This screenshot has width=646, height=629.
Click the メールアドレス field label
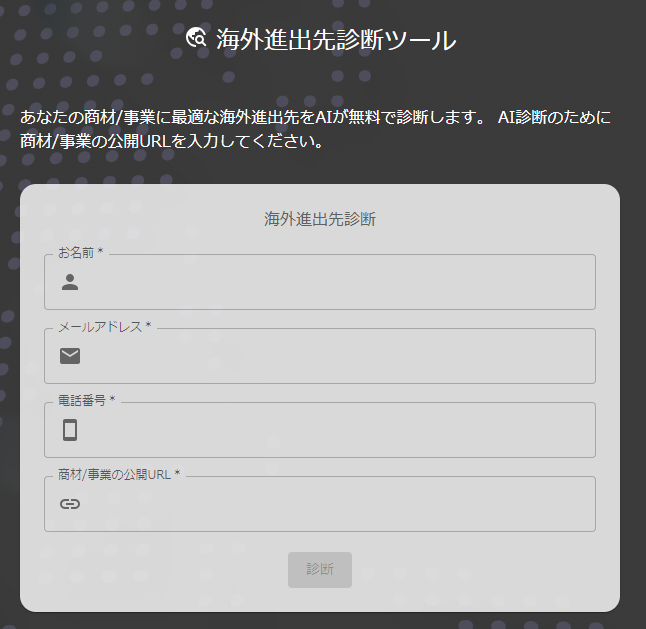[100, 327]
